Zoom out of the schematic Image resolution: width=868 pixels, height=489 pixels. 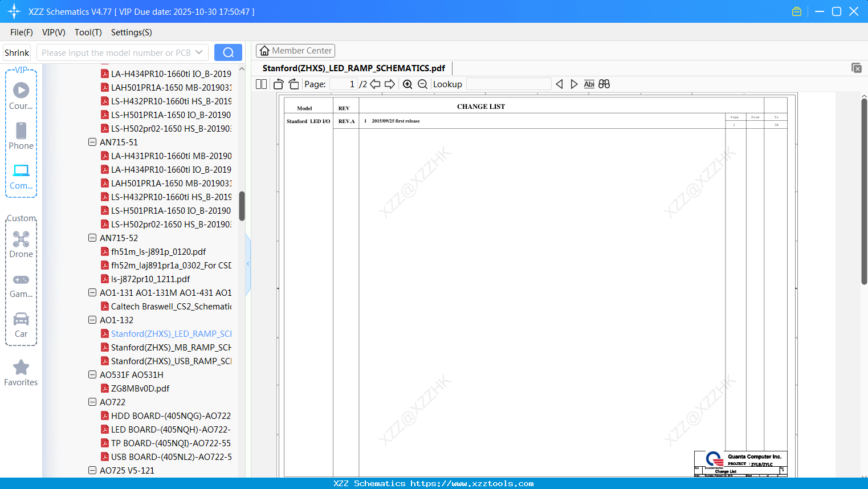[422, 84]
